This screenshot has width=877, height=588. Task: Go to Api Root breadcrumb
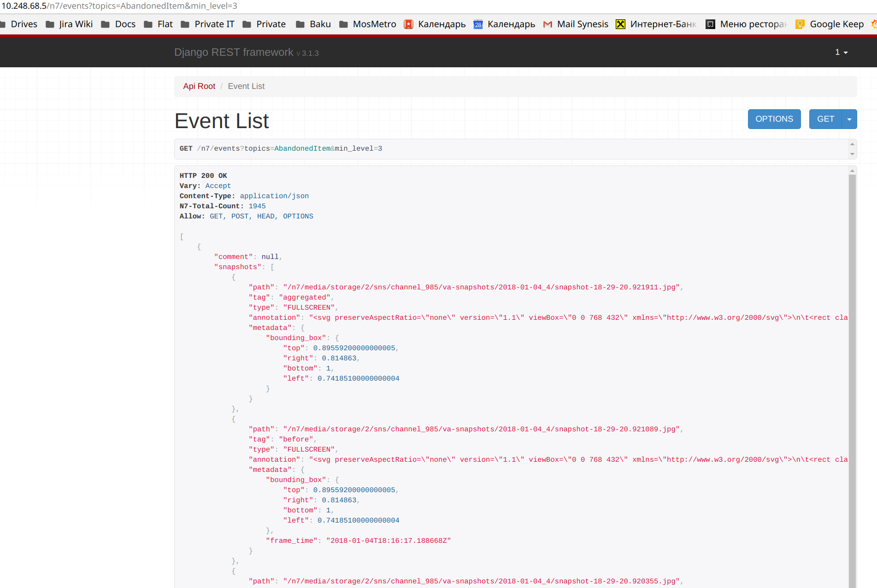tap(199, 86)
